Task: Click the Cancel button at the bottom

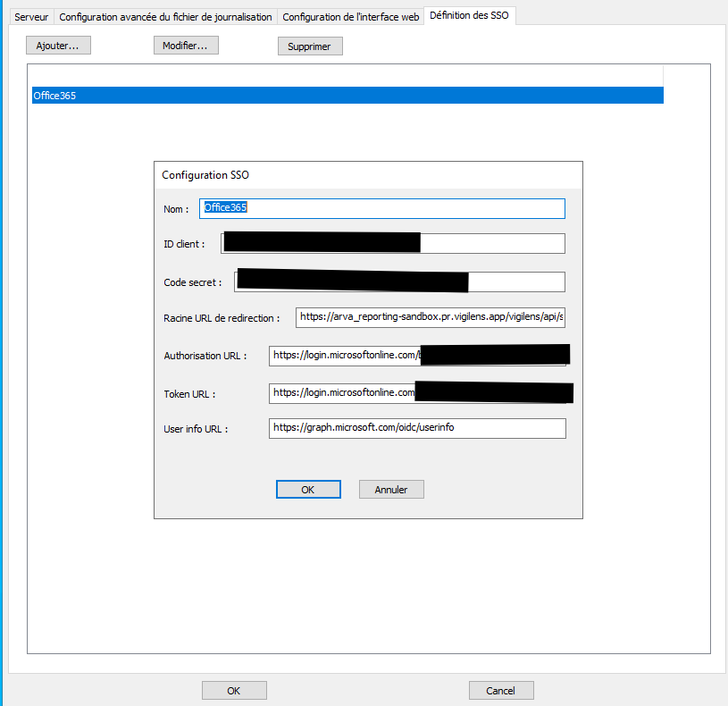Action: [501, 691]
